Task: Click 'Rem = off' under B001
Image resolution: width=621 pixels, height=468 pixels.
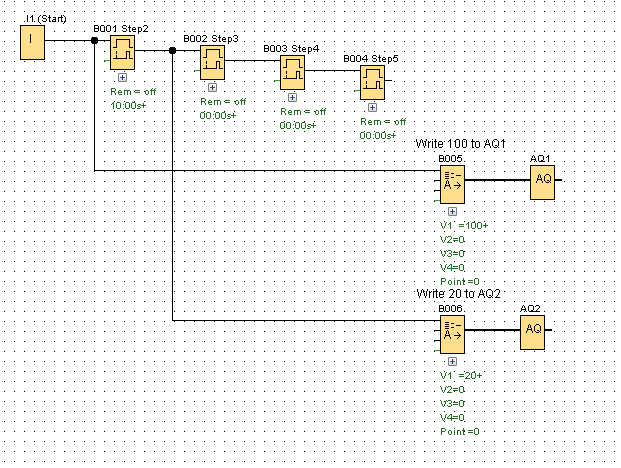Action: click(x=133, y=92)
